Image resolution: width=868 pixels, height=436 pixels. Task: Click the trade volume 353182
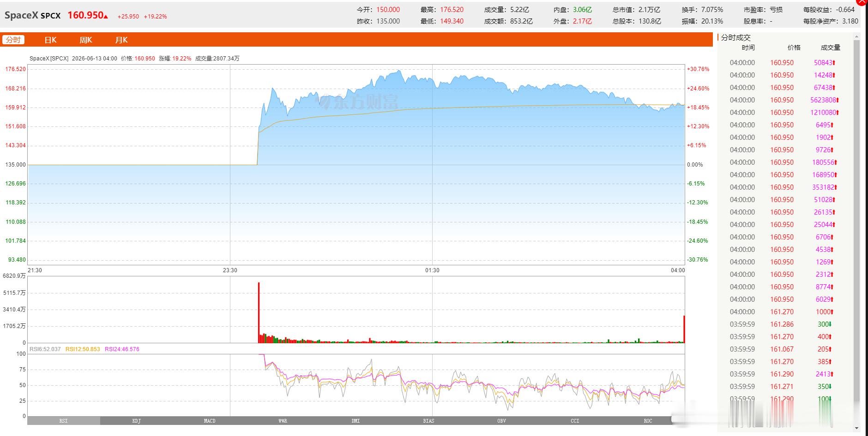825,187
